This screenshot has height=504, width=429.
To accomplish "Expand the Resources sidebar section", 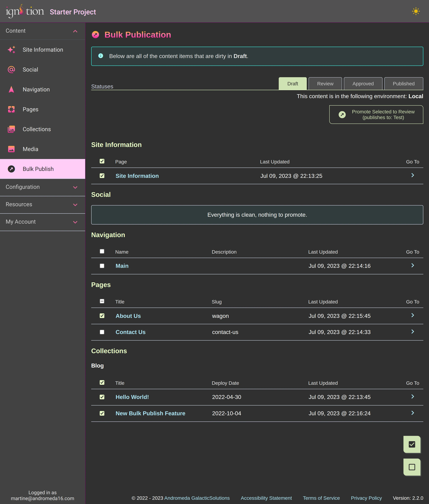I will pos(43,205).
